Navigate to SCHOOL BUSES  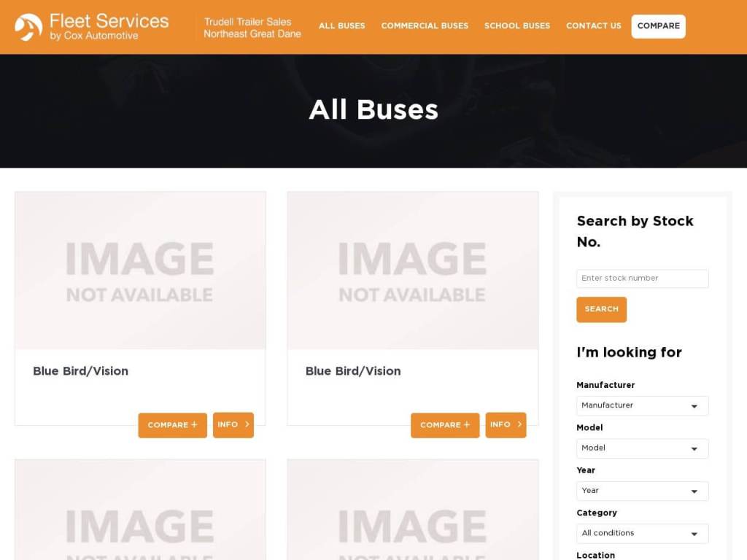(x=517, y=26)
